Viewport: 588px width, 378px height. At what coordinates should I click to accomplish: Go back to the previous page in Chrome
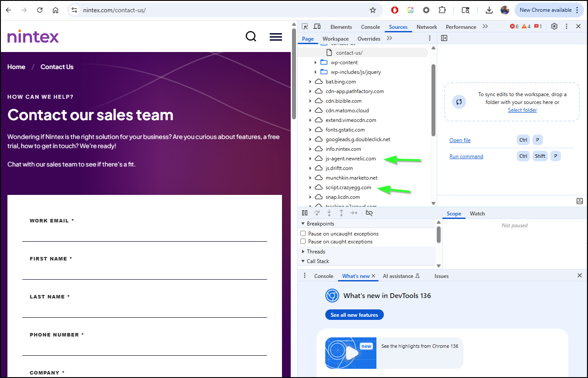[x=9, y=10]
